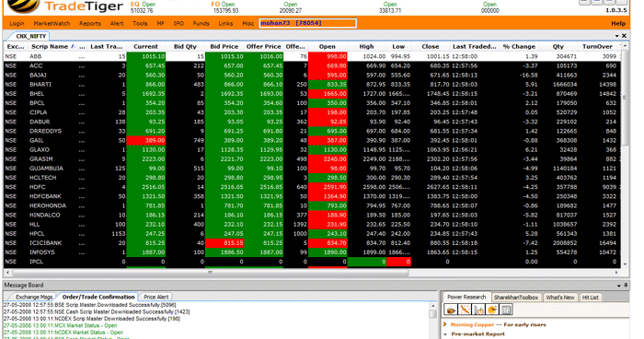Open the Login menu
The height and width of the screenshot is (339, 644).
(x=17, y=23)
